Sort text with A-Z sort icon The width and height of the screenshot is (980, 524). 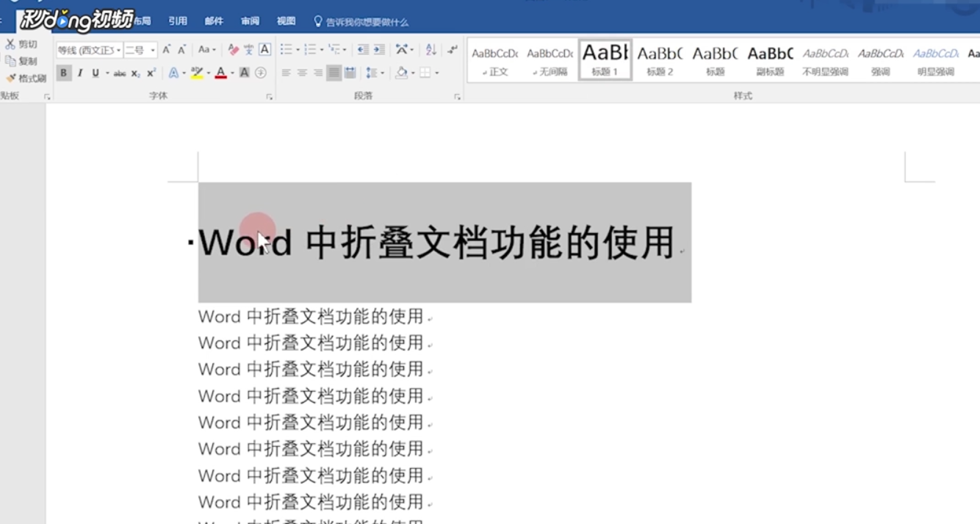[431, 49]
